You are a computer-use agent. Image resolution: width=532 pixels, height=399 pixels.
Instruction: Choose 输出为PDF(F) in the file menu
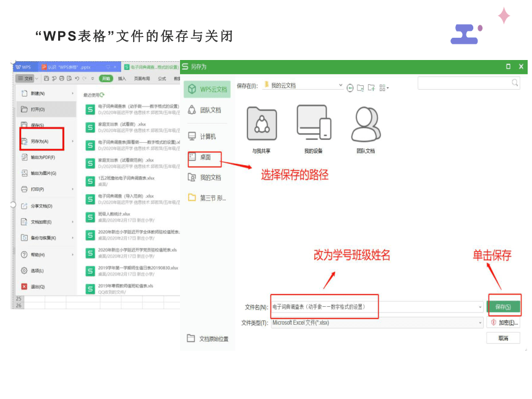click(46, 157)
